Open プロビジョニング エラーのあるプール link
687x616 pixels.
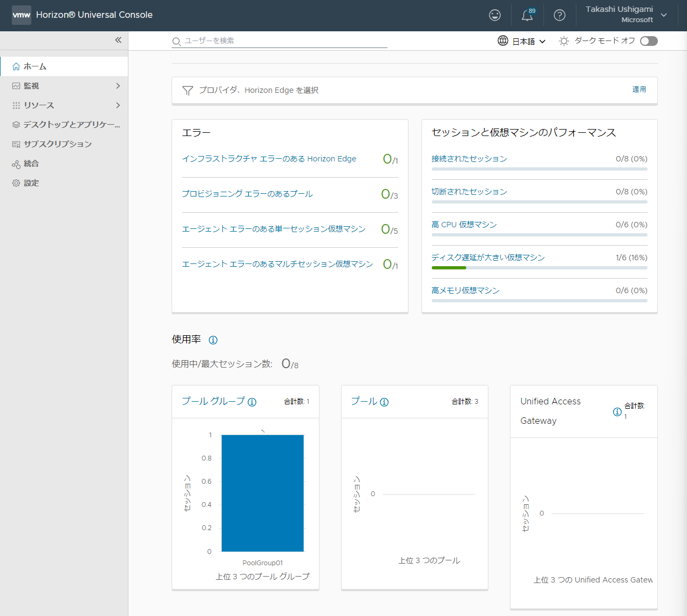point(246,193)
